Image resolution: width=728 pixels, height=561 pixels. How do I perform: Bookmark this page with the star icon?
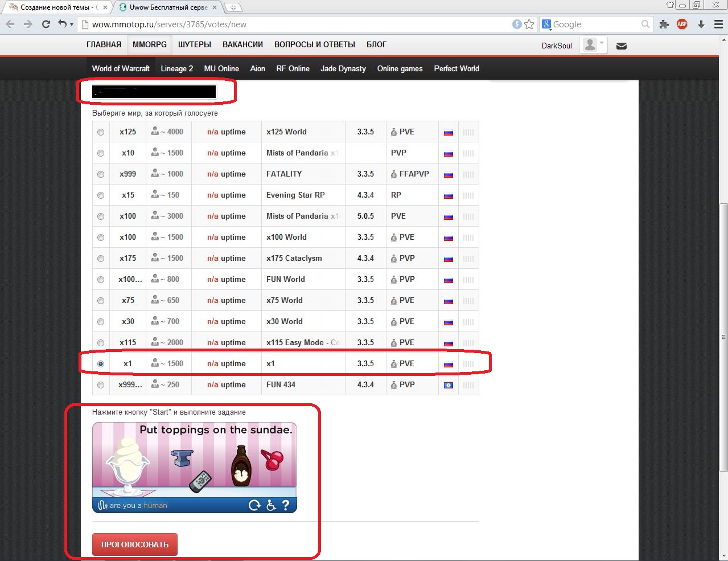[x=529, y=24]
